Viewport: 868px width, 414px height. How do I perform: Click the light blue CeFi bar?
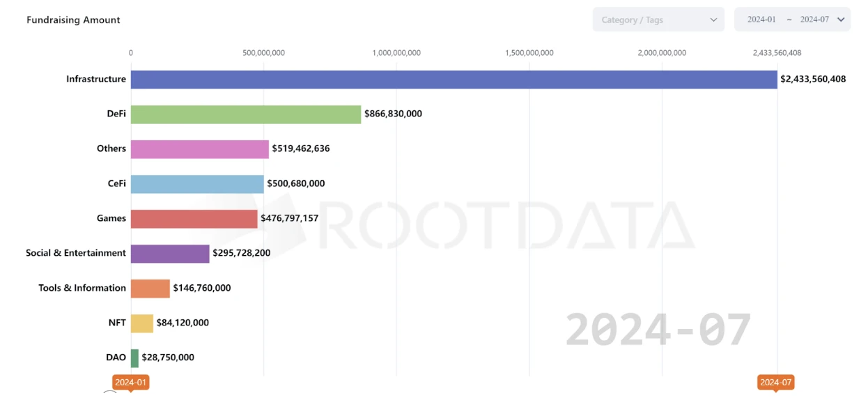point(197,184)
